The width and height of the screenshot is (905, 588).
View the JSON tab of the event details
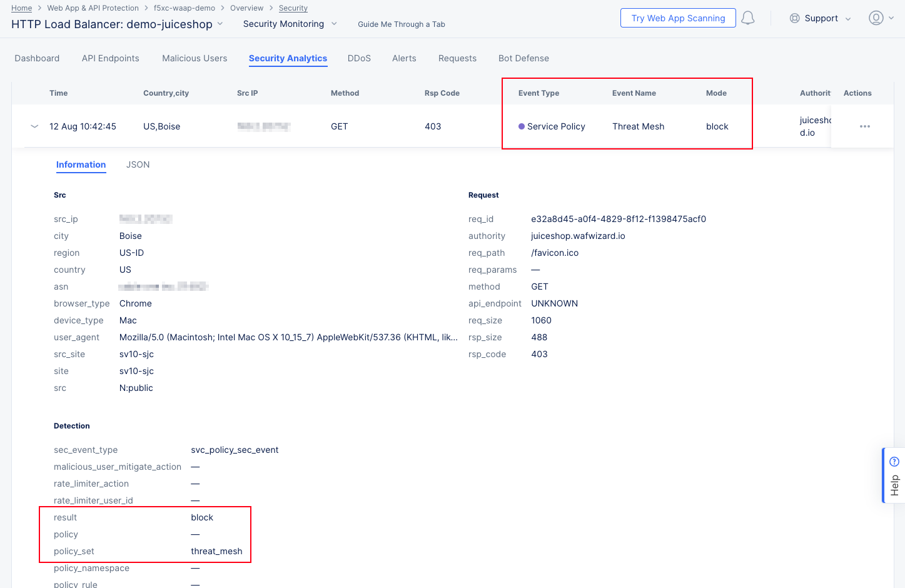138,165
